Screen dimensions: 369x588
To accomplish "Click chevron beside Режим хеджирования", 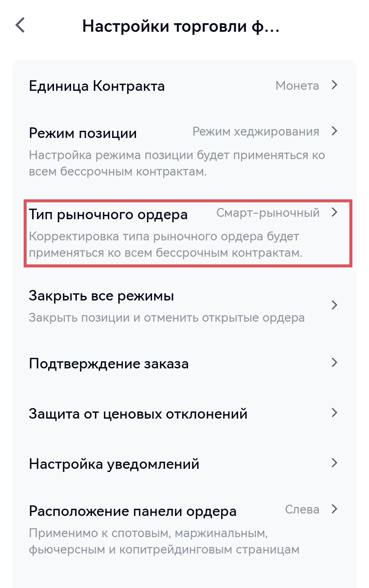I will (334, 131).
